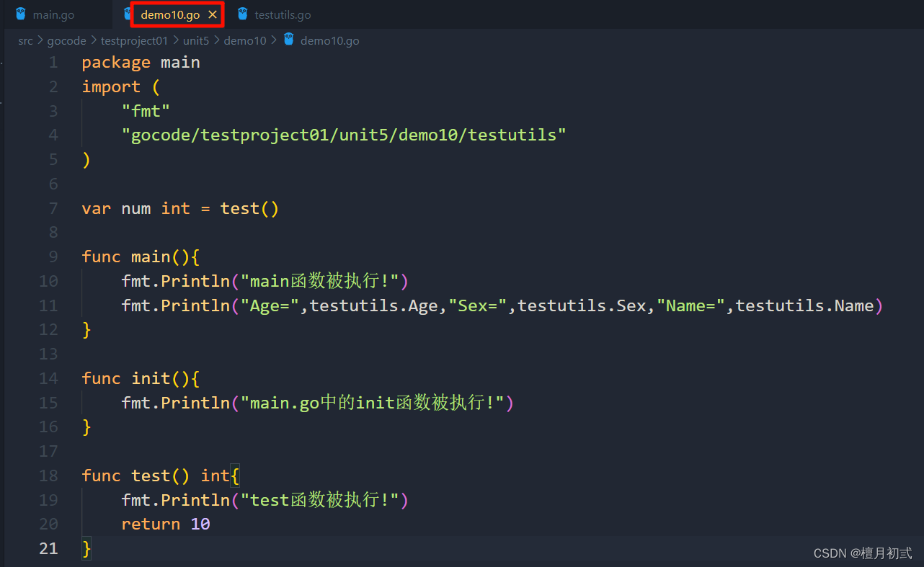Click testutils.Name on line 11

point(805,305)
